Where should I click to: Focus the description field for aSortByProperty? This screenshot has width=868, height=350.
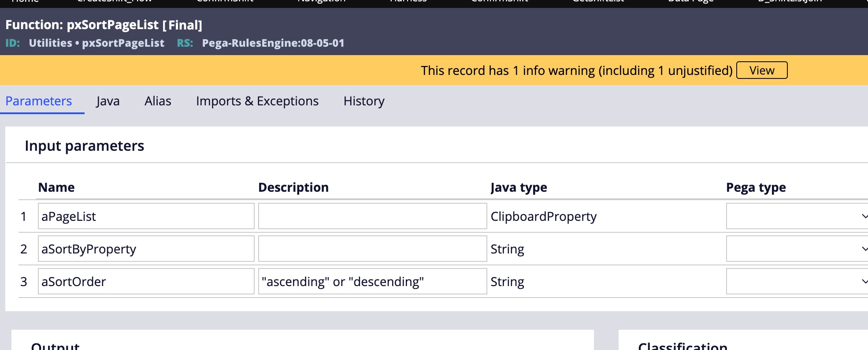coord(372,249)
